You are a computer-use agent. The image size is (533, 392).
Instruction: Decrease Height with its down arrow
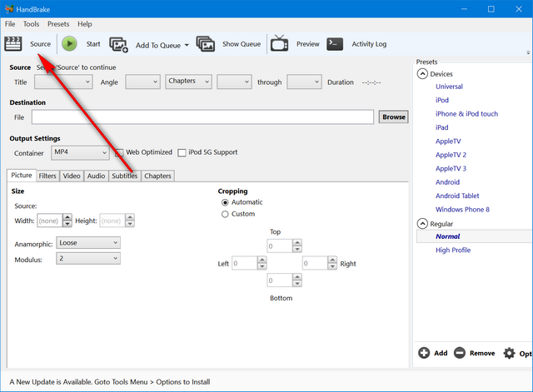(130, 224)
